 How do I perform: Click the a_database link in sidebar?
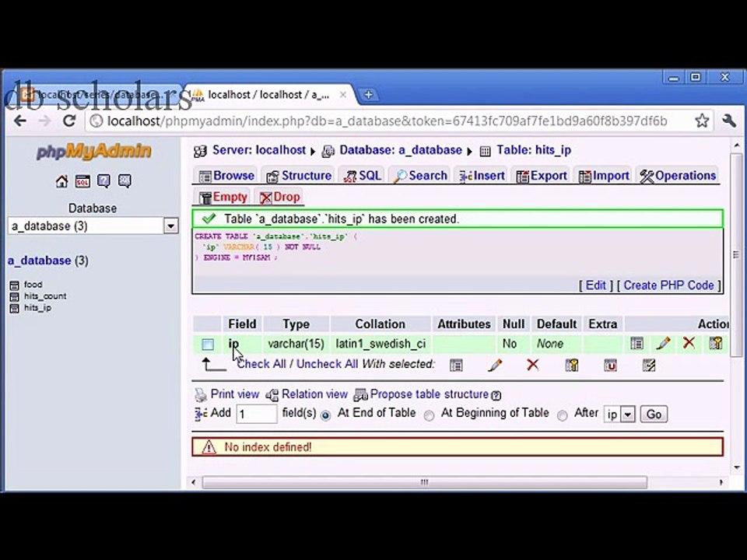click(39, 261)
